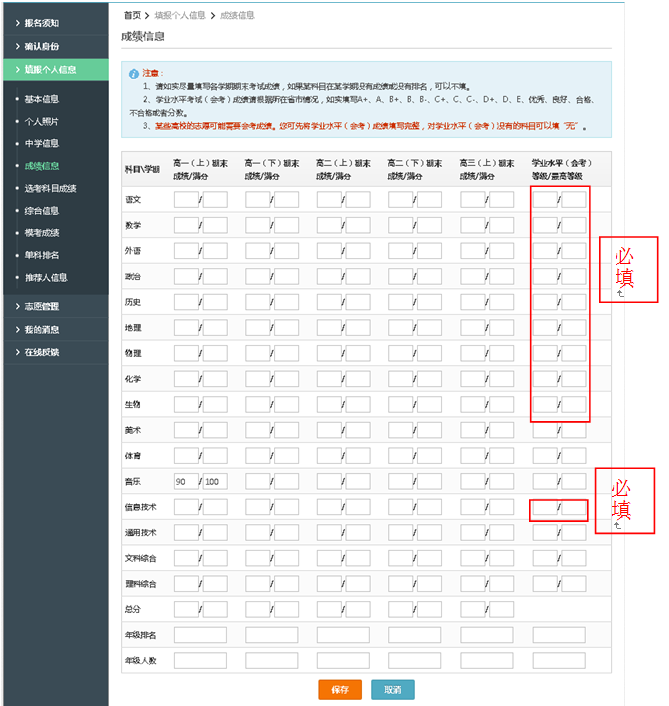The image size is (669, 706).
Task: Click the 音乐 score field containing 90
Action: 185,482
